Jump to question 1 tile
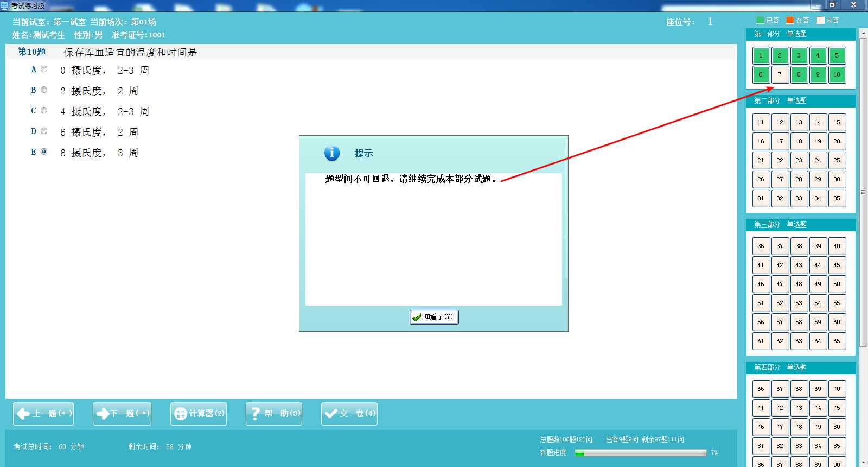Screen dimensions: 868x467 [x=761, y=55]
